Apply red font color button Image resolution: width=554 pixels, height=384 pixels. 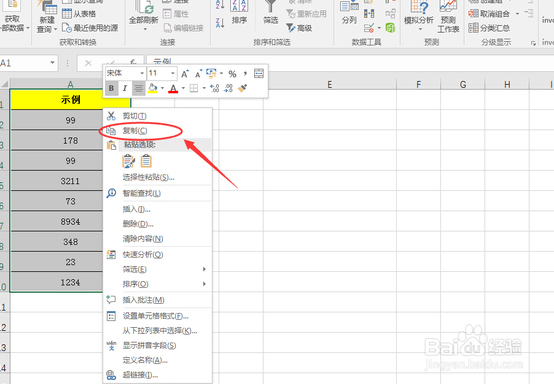tap(173, 88)
